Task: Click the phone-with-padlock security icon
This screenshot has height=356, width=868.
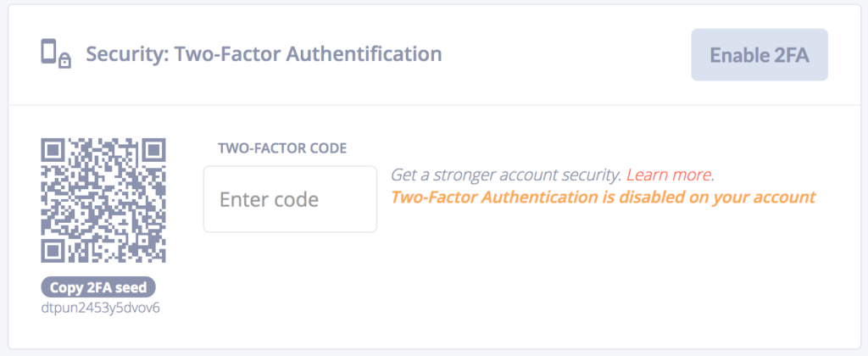Action: click(x=56, y=54)
